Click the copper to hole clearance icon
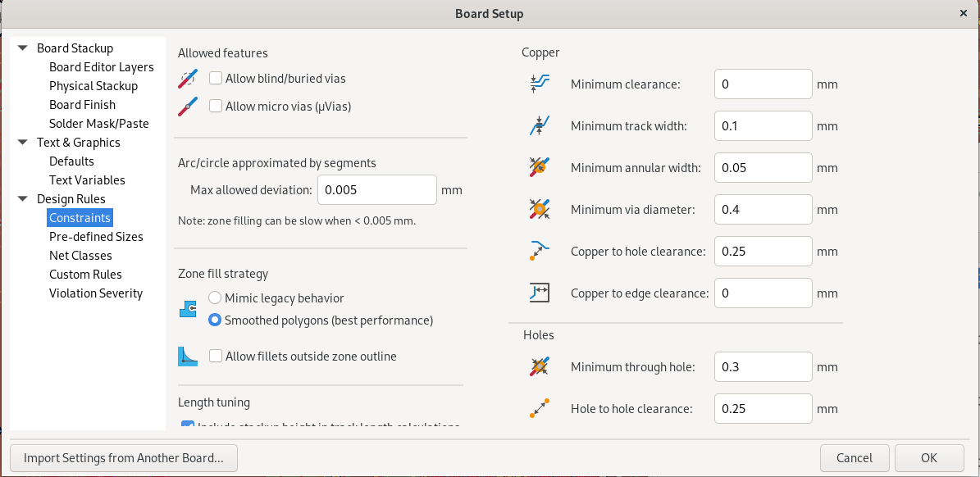Screen dimensions: 980x477 point(539,251)
